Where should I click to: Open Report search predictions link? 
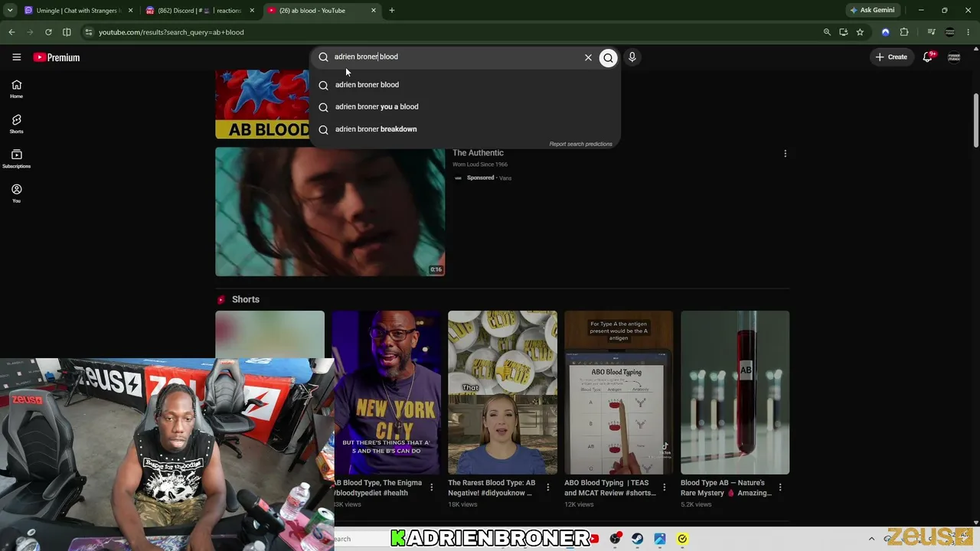point(580,144)
